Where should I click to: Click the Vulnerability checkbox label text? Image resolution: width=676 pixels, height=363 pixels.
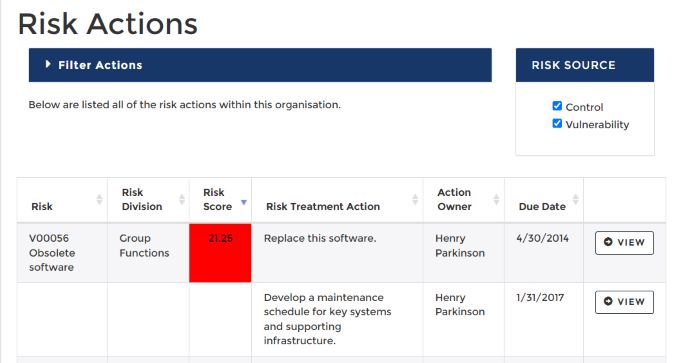[x=597, y=125]
